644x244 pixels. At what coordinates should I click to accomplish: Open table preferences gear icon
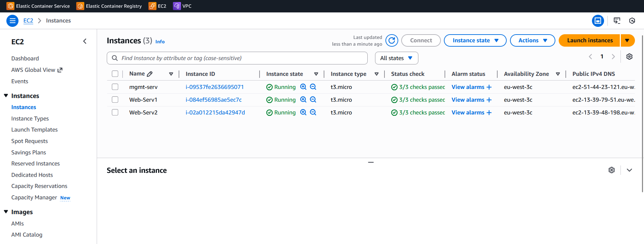(x=630, y=56)
